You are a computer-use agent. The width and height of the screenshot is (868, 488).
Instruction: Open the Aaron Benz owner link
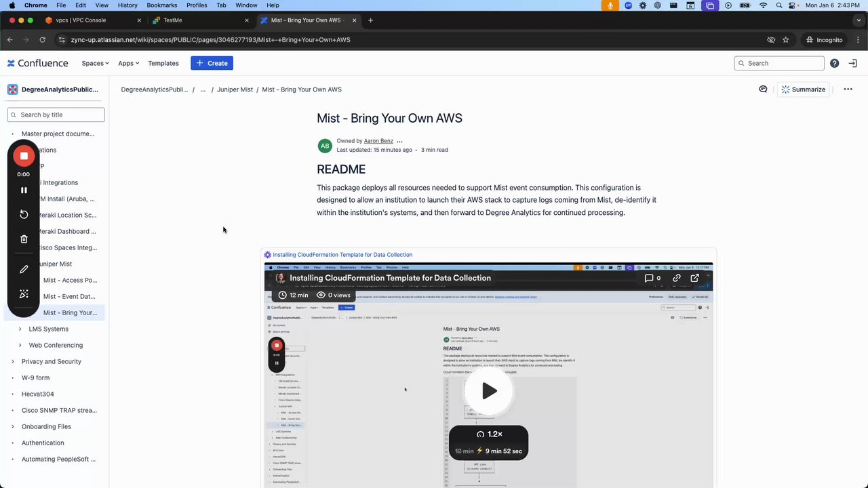click(x=378, y=141)
